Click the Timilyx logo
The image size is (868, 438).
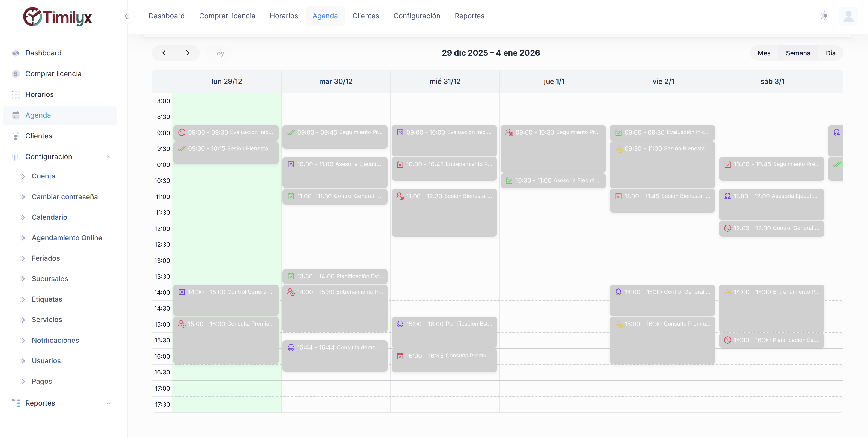[x=58, y=17]
